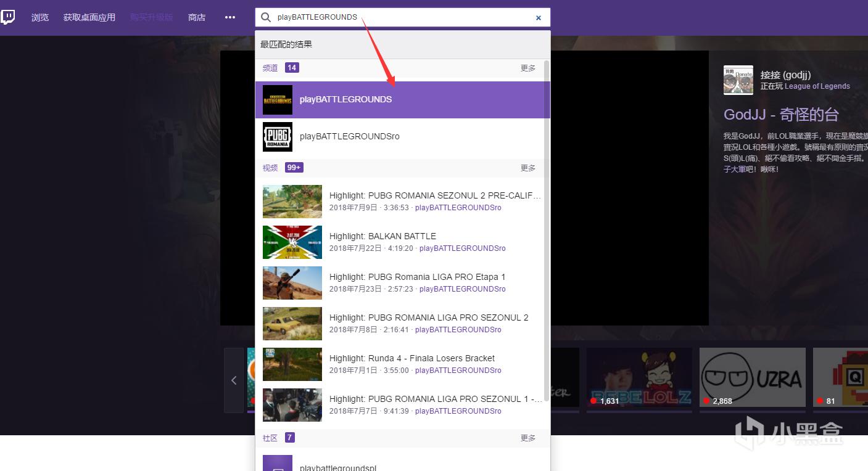Open the playBATTLEGROUNDSro channel result

click(349, 136)
